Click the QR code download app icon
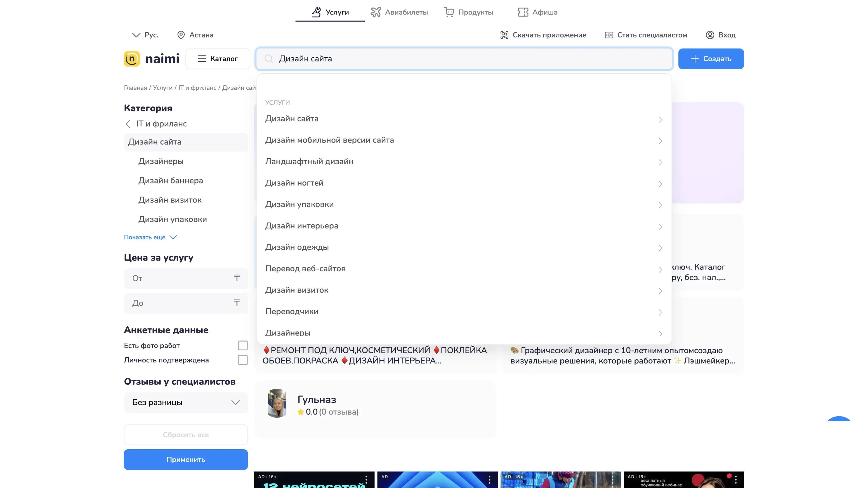Viewport: 868px width, 488px height. [x=504, y=35]
